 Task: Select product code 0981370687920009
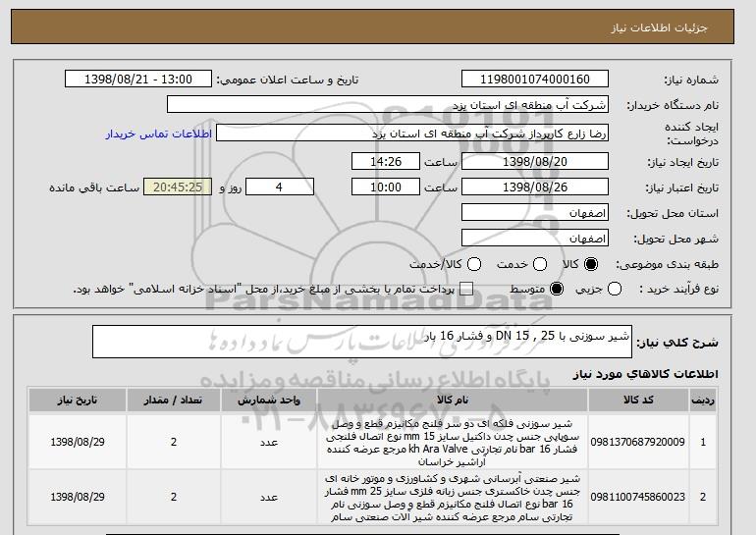[x=637, y=442]
